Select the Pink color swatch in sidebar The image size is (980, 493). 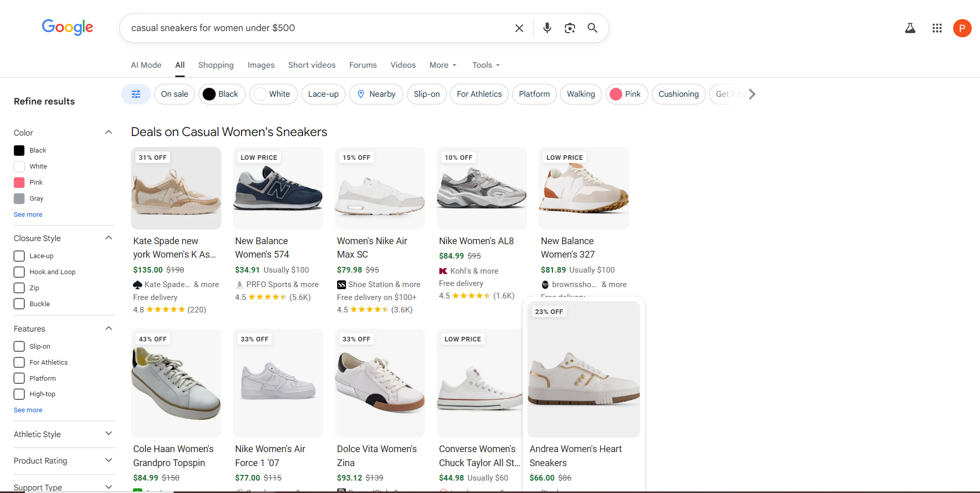click(x=19, y=183)
